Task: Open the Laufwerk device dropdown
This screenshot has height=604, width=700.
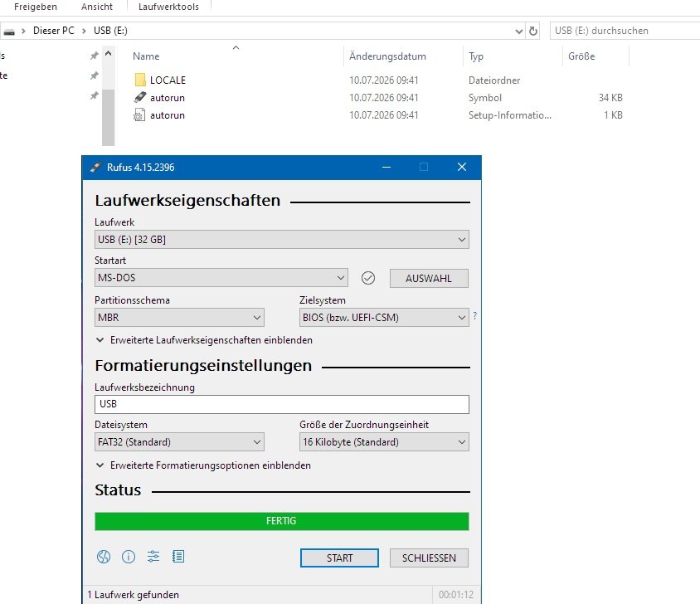Action: click(x=282, y=240)
